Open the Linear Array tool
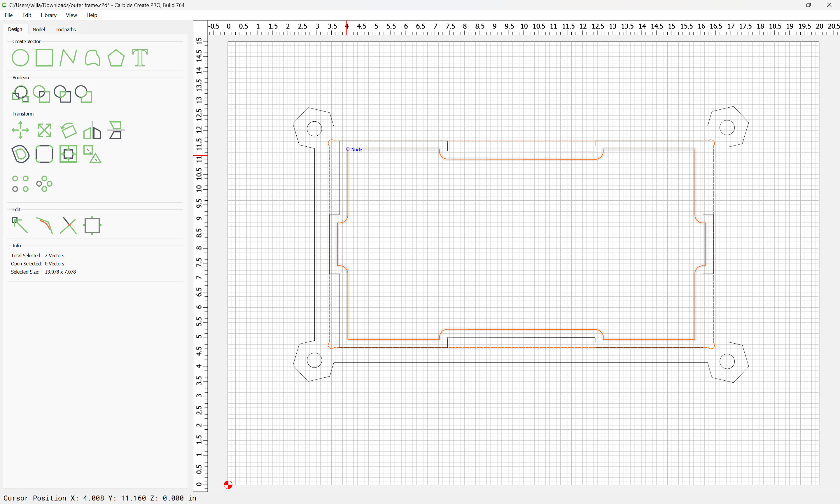Image resolution: width=840 pixels, height=504 pixels. 20,184
